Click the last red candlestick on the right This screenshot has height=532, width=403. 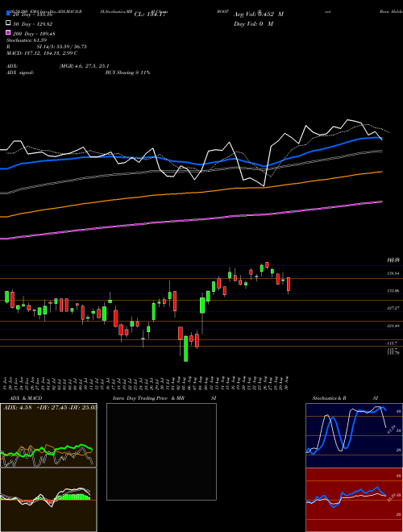pos(289,285)
